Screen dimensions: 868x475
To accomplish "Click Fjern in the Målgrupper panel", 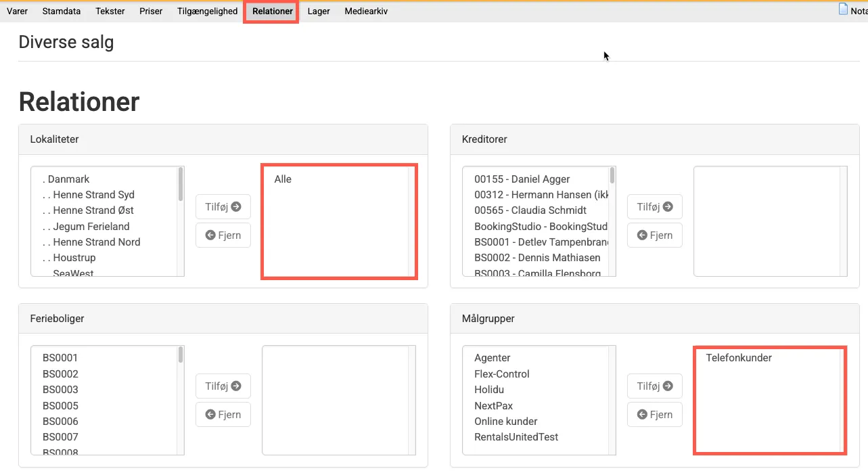I will pos(655,415).
